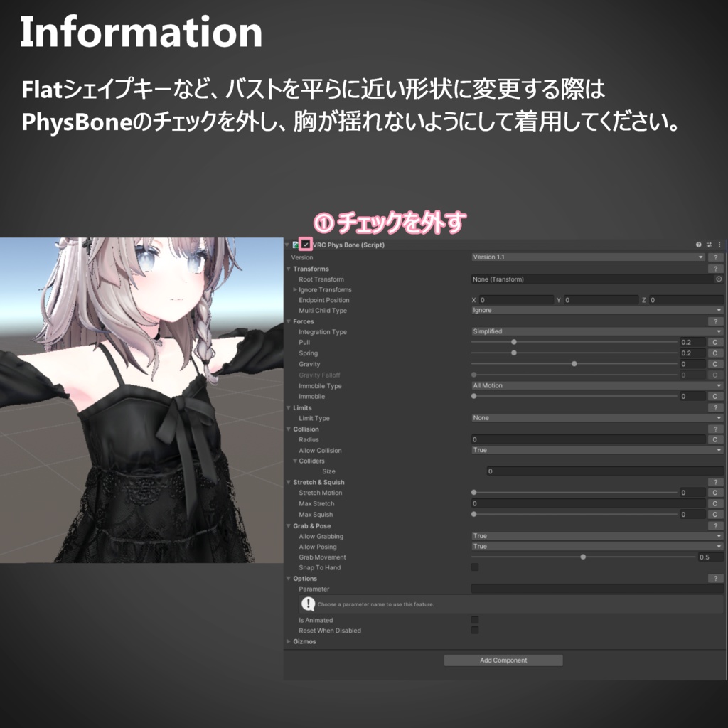The height and width of the screenshot is (728, 728).
Task: Click the Root Transform None field
Action: point(593,279)
